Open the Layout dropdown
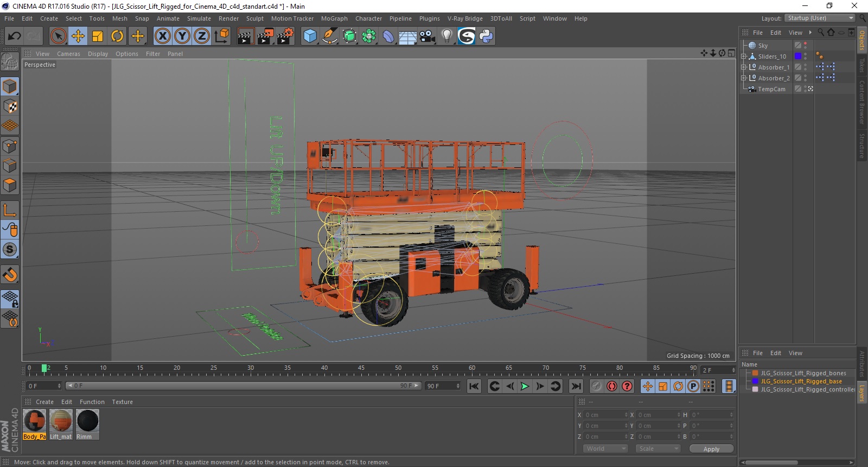The width and height of the screenshot is (868, 467). tap(820, 18)
